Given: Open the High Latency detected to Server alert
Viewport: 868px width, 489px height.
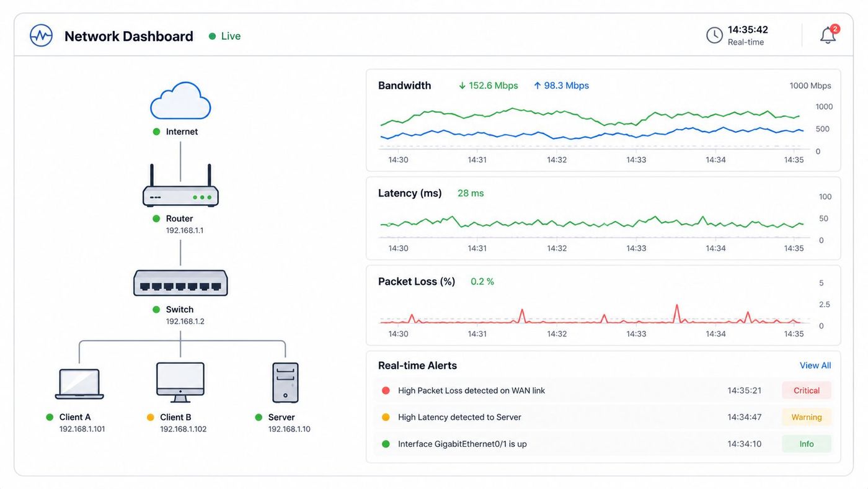Looking at the screenshot, I should pos(604,417).
